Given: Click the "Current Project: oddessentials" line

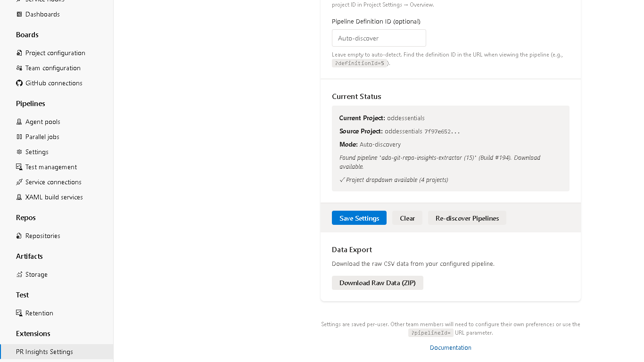Looking at the screenshot, I should pos(382,118).
